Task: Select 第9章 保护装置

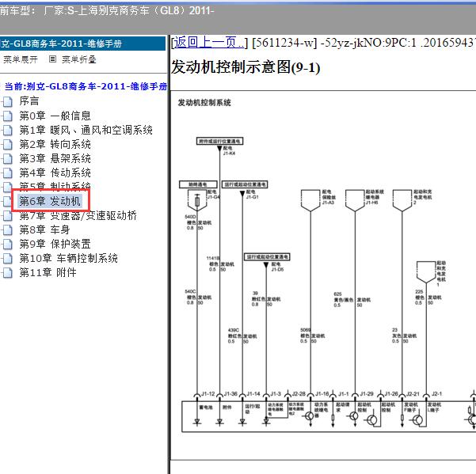Action: click(x=55, y=245)
